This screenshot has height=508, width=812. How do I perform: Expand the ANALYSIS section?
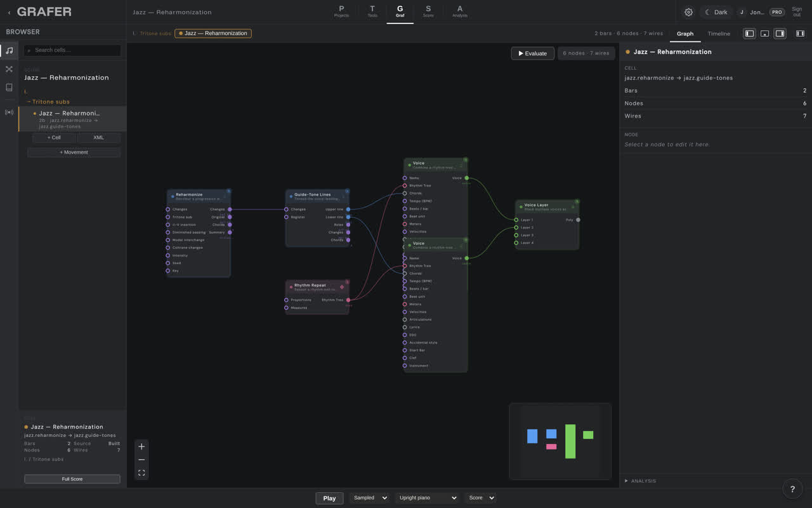click(x=641, y=481)
